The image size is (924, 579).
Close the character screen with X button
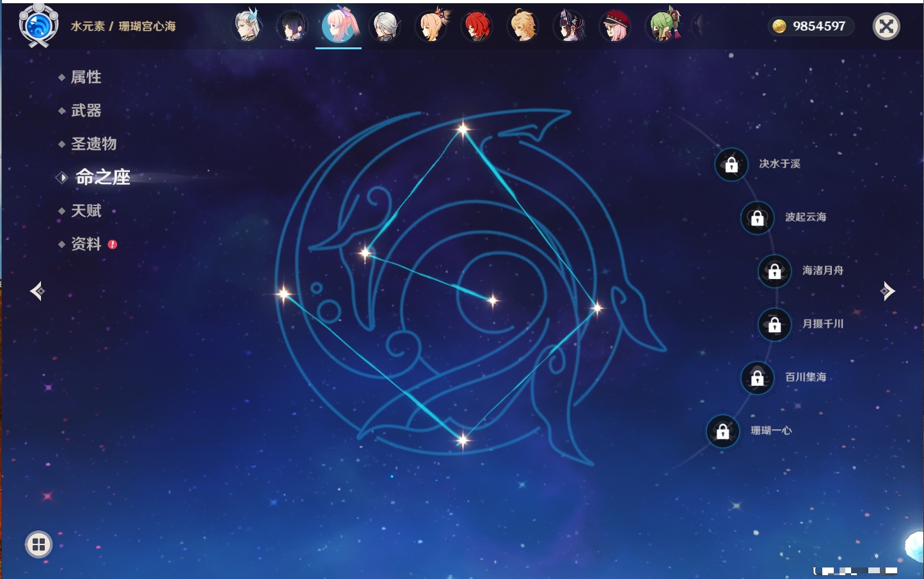tap(886, 26)
